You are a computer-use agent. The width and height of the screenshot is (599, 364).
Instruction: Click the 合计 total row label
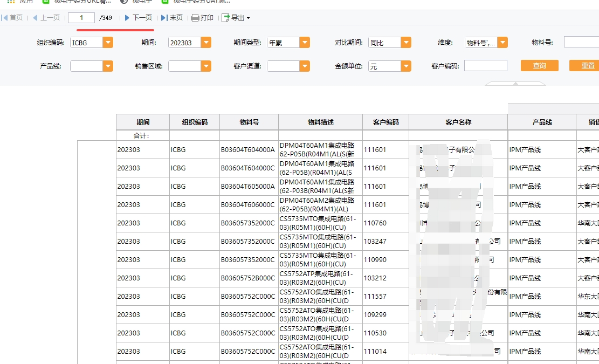(141, 135)
